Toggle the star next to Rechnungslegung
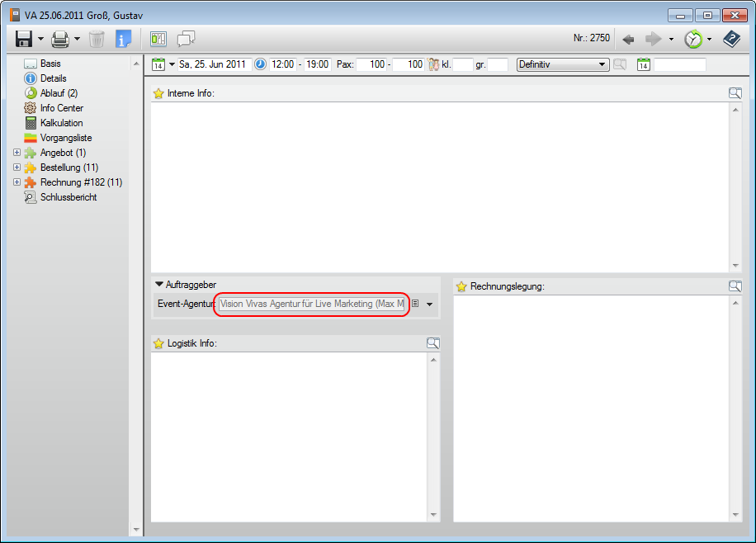The height and width of the screenshot is (543, 756). [461, 286]
